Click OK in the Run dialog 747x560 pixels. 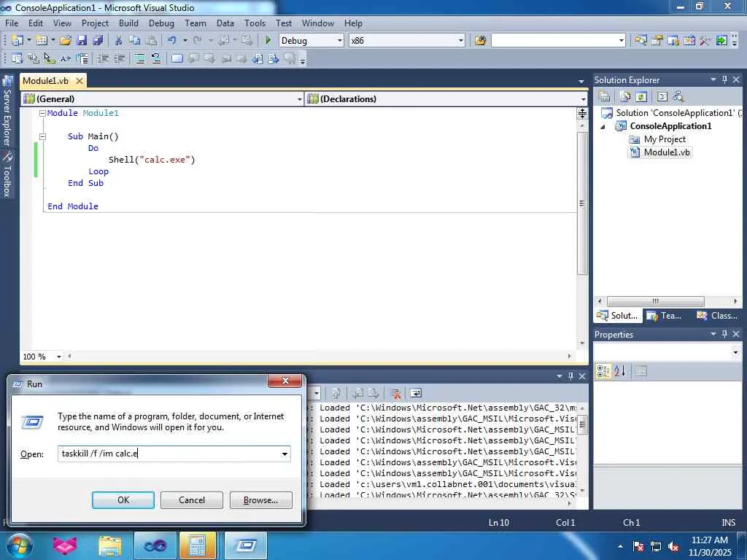click(x=123, y=500)
